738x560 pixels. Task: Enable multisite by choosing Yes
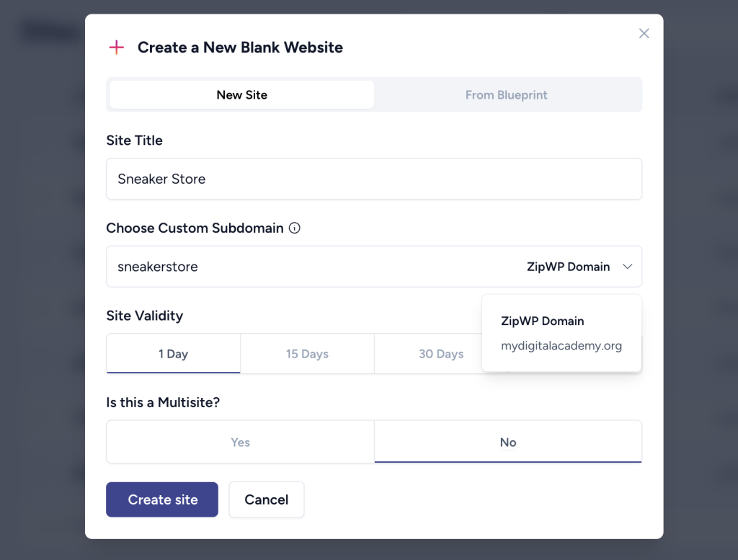(240, 443)
